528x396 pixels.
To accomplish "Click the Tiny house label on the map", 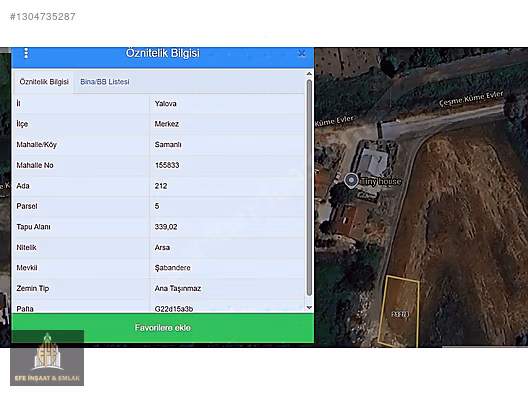I will (x=381, y=182).
